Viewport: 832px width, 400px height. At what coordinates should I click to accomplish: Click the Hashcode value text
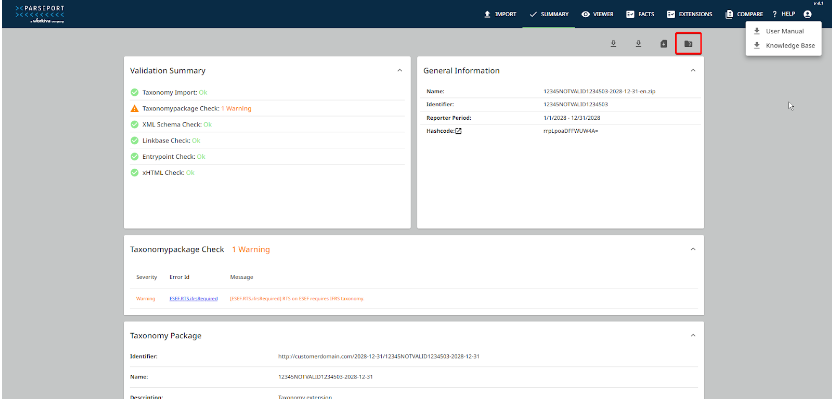571,131
